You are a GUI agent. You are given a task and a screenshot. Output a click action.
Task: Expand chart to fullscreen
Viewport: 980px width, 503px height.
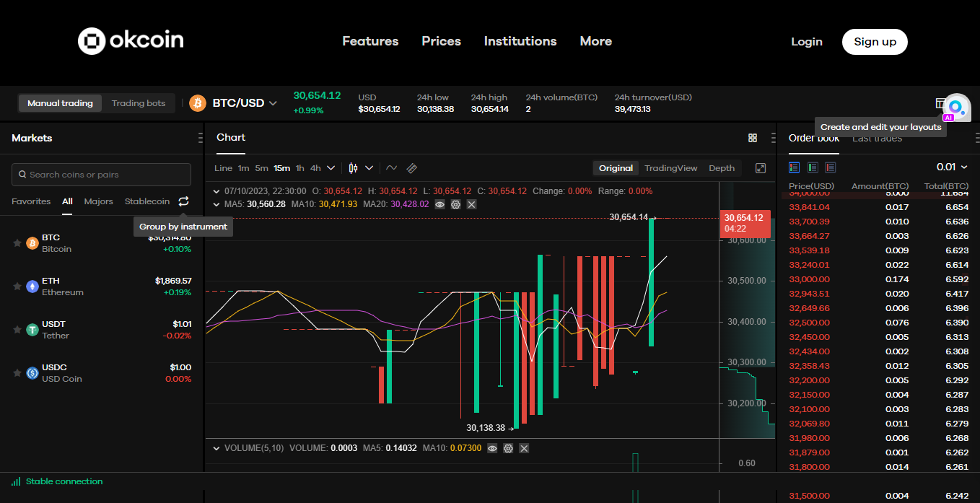pyautogui.click(x=761, y=168)
